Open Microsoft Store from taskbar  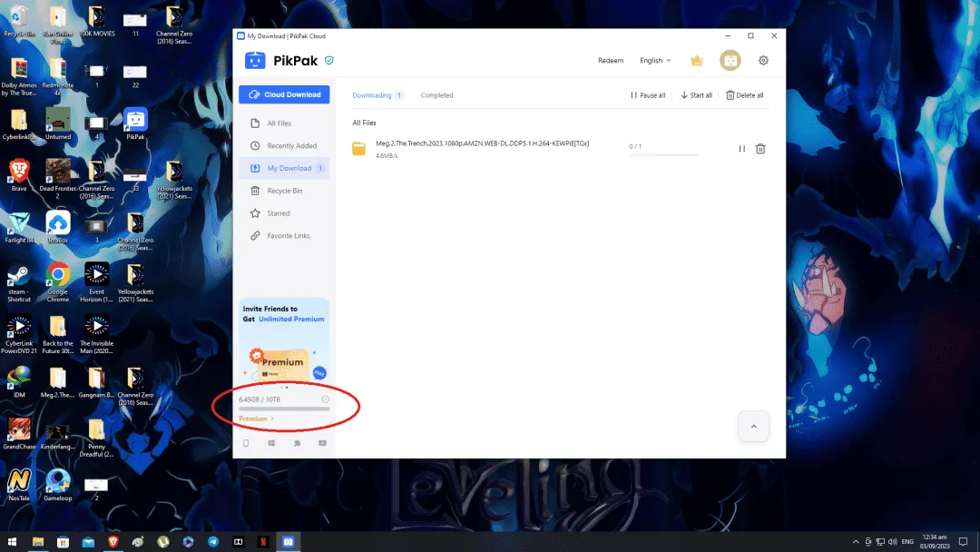(x=64, y=542)
